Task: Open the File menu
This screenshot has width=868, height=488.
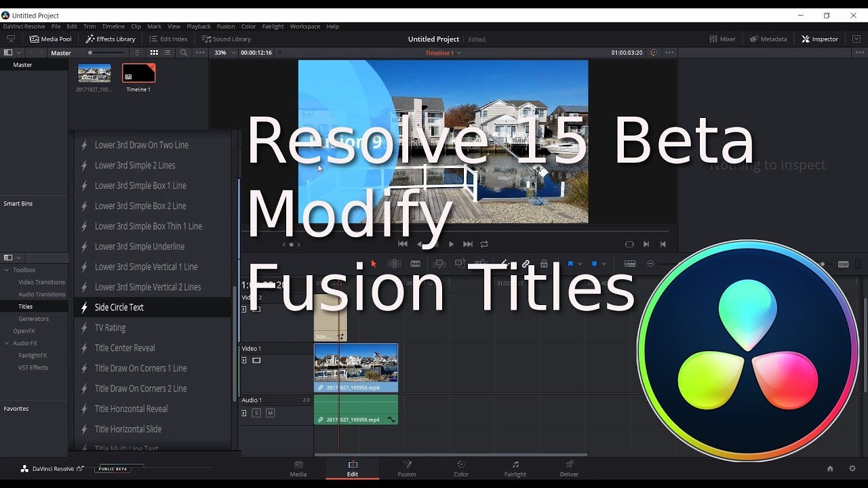Action: pos(56,26)
